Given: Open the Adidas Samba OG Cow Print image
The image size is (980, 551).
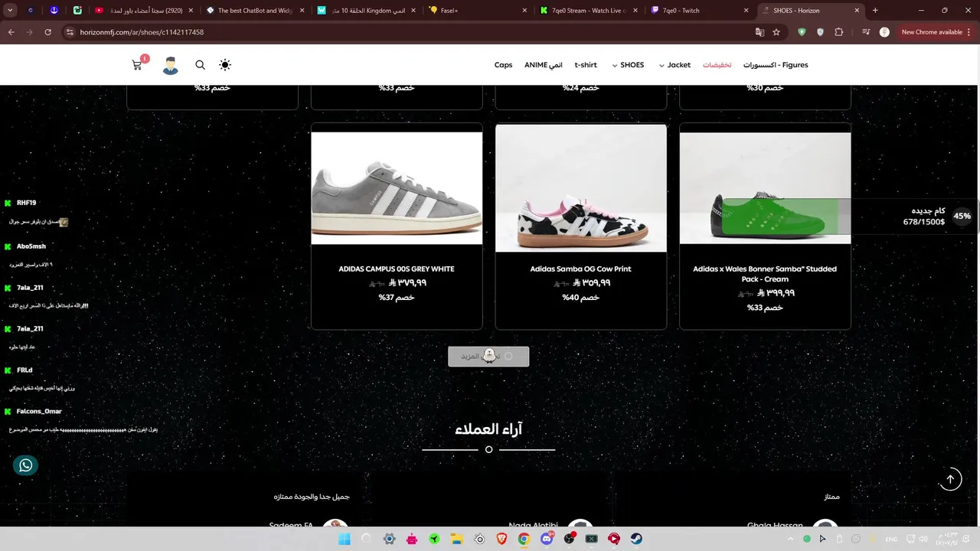Looking at the screenshot, I should 581,188.
